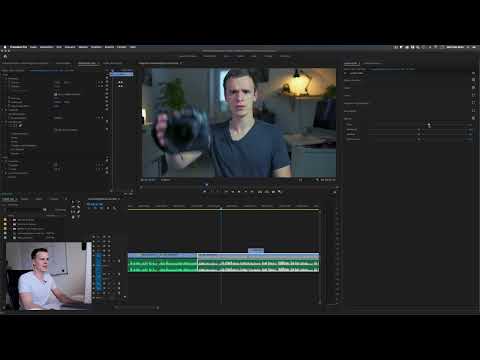Click the Program monitor current timecode
This screenshot has height=360, width=480.
tap(149, 180)
